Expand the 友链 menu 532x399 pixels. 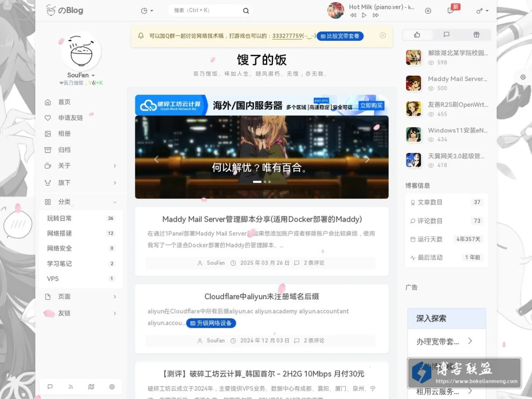81,313
